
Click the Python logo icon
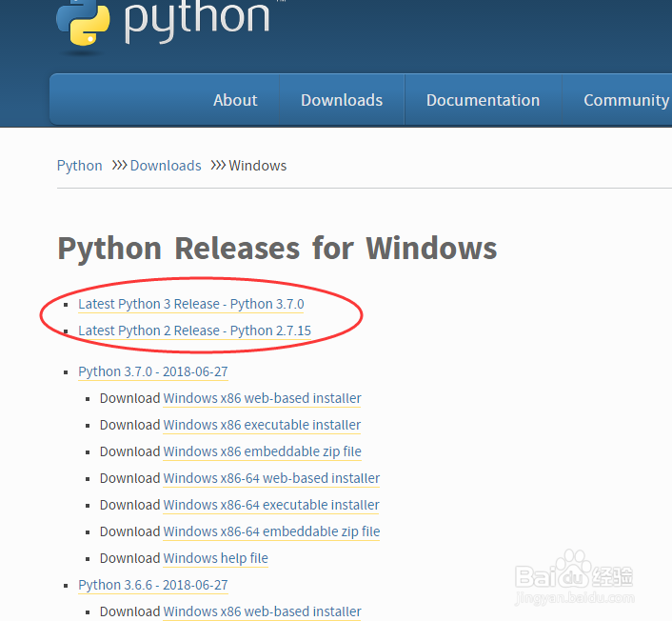coord(83,23)
